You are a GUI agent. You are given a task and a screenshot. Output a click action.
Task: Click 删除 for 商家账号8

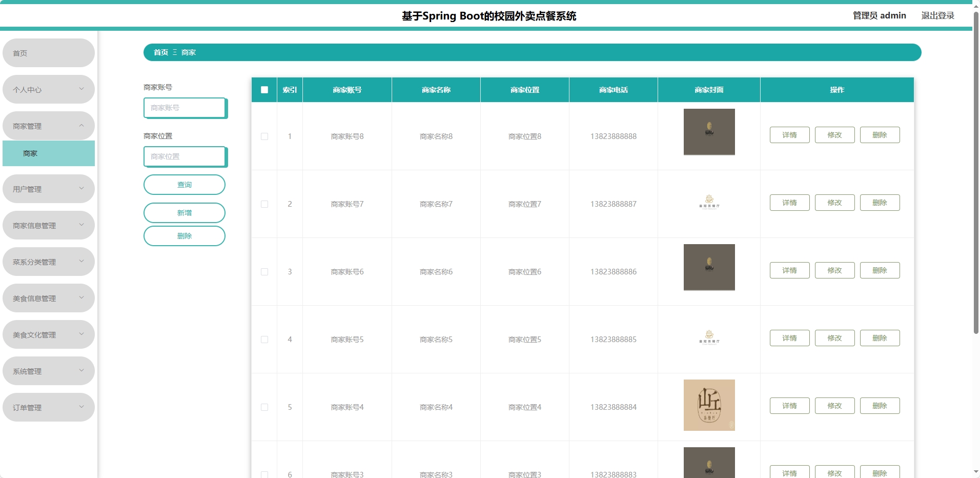click(x=880, y=135)
